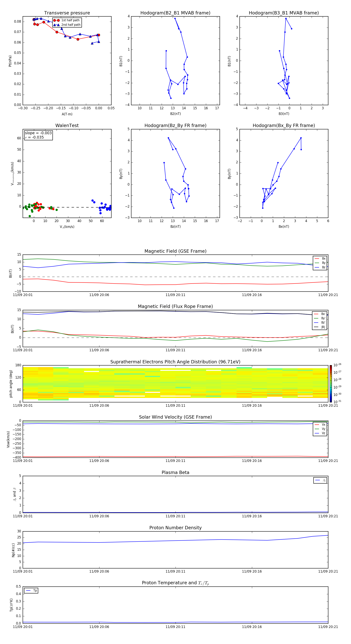Click '11/09 20:16' tick under pitch angle plot

[252, 406]
